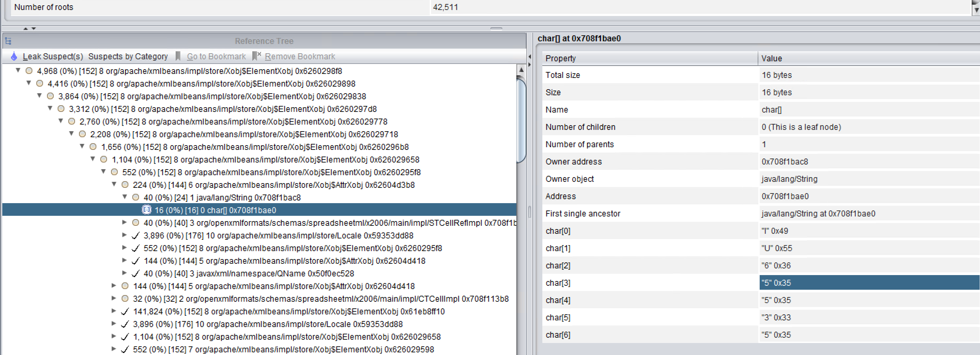Click the Owner address value 0x708f1bac8
Viewport: 980px width, 355px height.
pos(784,162)
